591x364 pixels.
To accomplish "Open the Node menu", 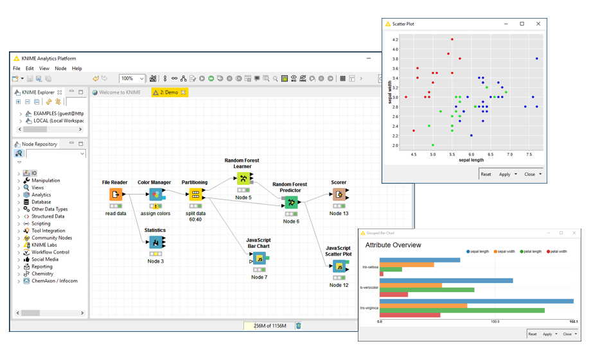I will (60, 68).
